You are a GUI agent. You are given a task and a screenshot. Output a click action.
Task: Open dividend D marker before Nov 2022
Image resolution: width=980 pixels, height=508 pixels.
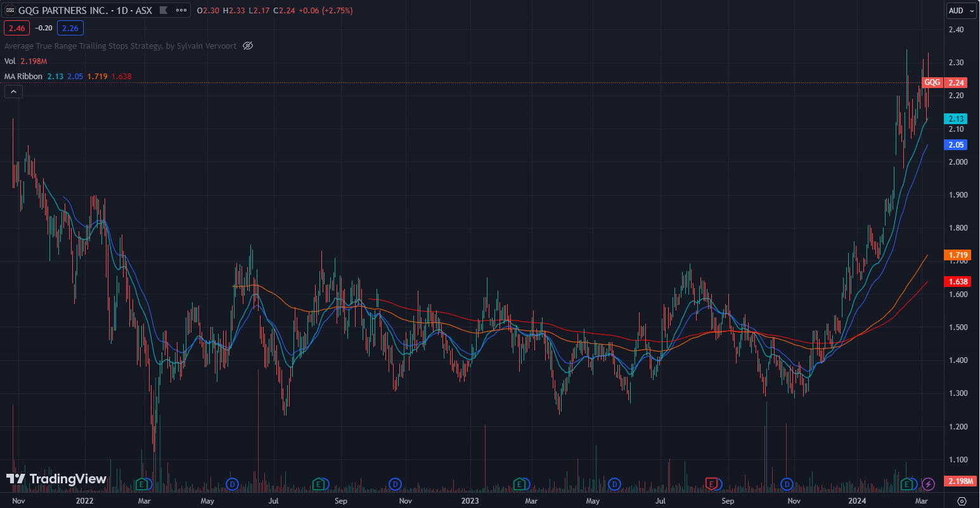pyautogui.click(x=395, y=485)
